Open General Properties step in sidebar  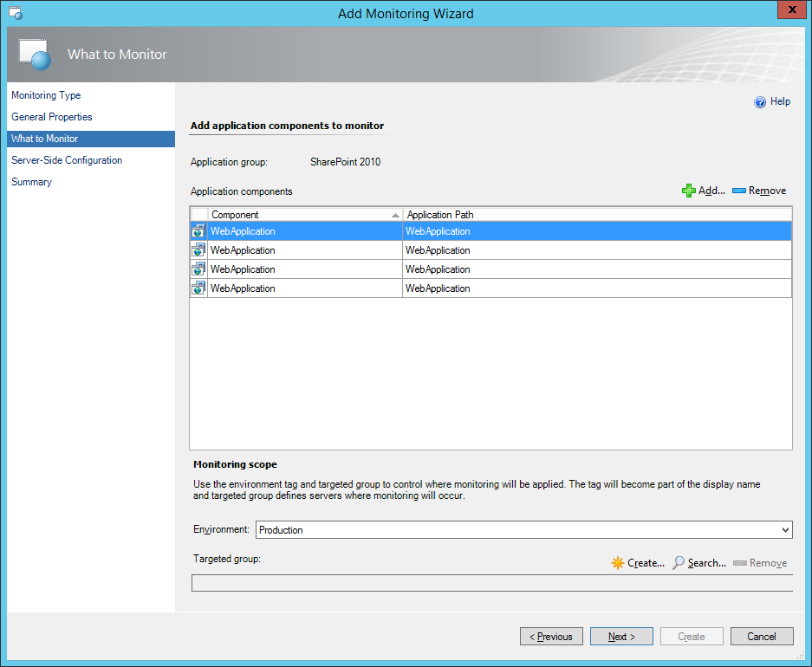pos(52,117)
